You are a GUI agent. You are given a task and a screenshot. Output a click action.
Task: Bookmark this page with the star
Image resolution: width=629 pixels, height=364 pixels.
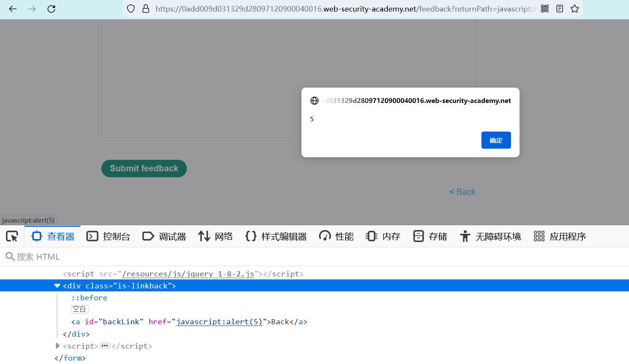tap(575, 9)
